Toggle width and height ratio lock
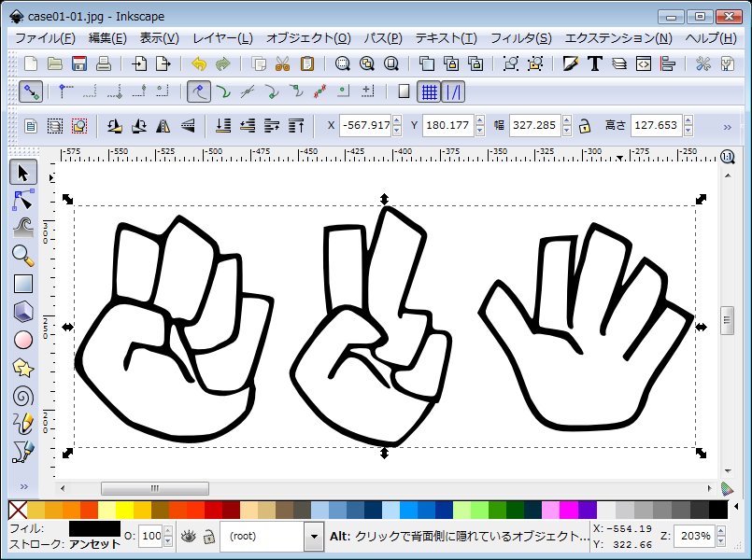 click(x=584, y=126)
